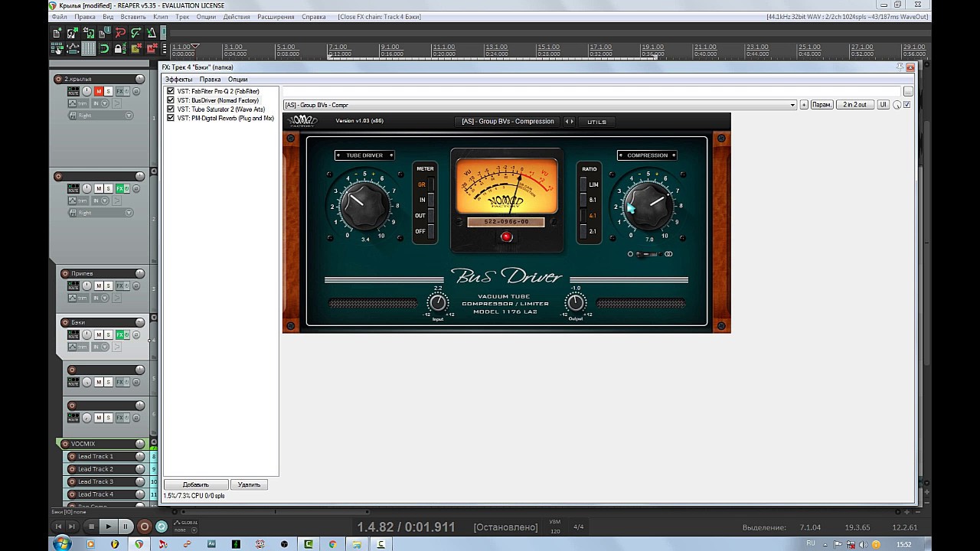Toggle the Metronome toolbar icon
Viewport: 980px width, 551px height.
pyautogui.click(x=152, y=33)
